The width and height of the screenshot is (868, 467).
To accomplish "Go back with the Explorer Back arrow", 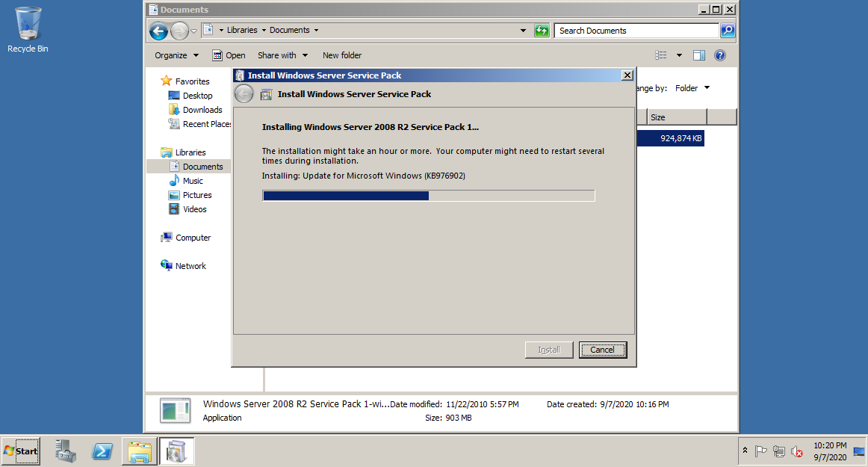I will pos(159,31).
